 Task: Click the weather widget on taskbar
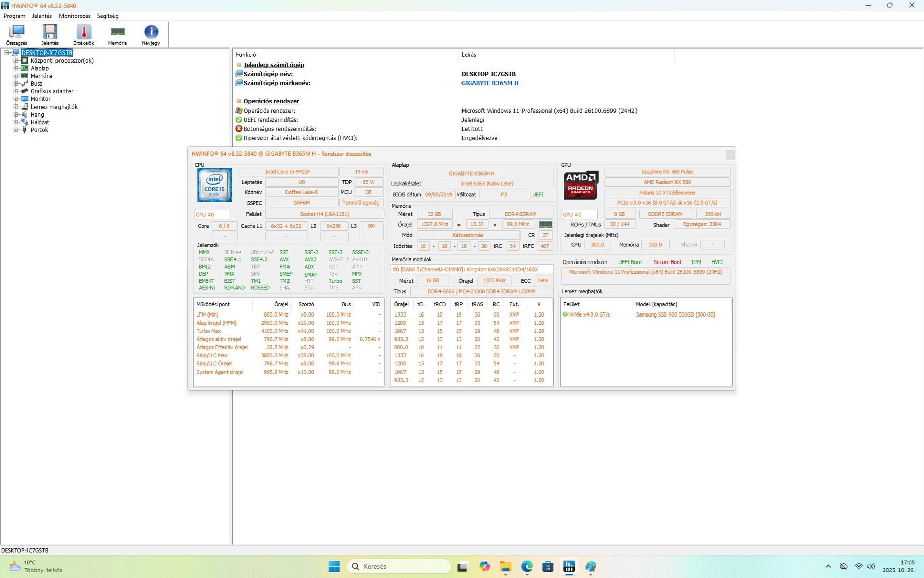[x=35, y=566]
